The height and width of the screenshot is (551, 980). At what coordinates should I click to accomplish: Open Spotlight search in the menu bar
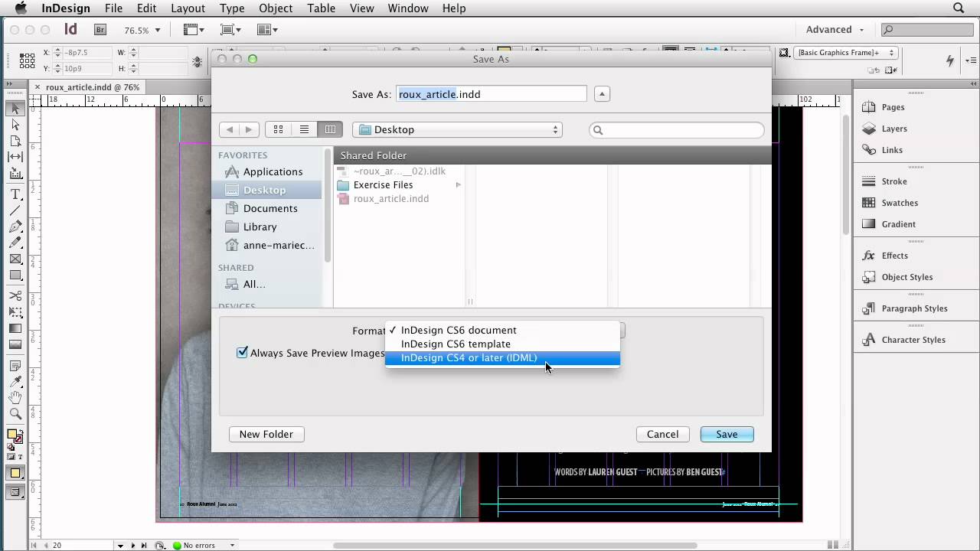tap(959, 8)
